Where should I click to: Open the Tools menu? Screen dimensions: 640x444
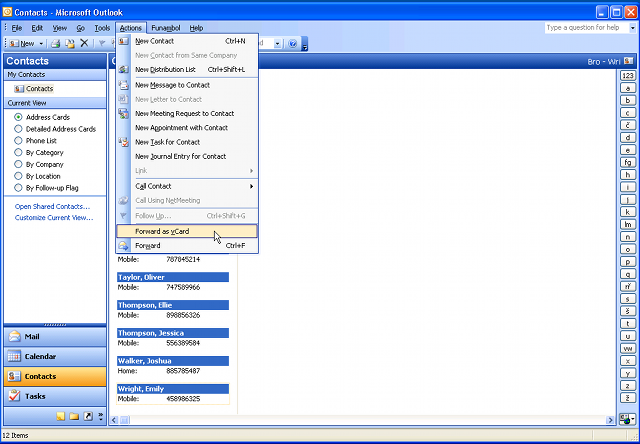coord(102,28)
